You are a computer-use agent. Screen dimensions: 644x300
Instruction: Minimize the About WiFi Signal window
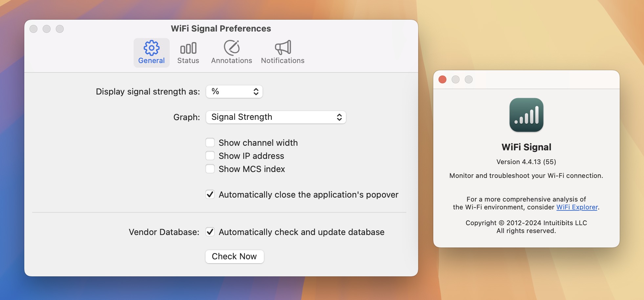[x=456, y=79]
